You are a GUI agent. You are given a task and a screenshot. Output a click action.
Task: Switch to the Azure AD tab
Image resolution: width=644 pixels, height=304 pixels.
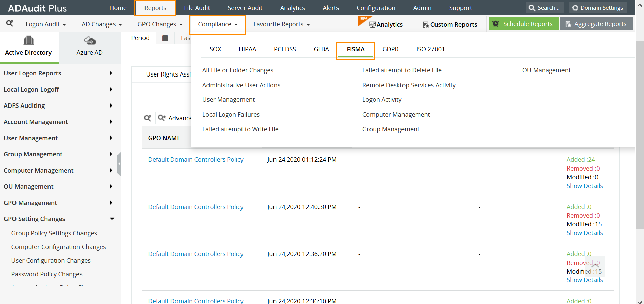click(89, 47)
